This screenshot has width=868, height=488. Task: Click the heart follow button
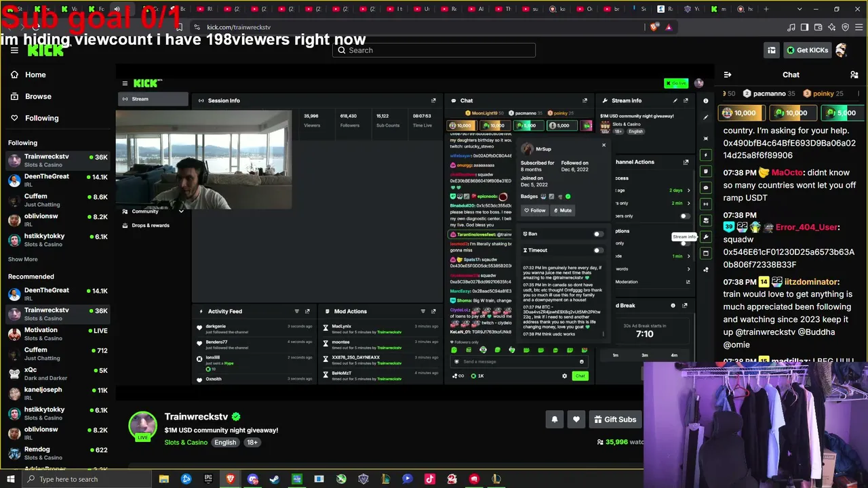click(x=576, y=420)
